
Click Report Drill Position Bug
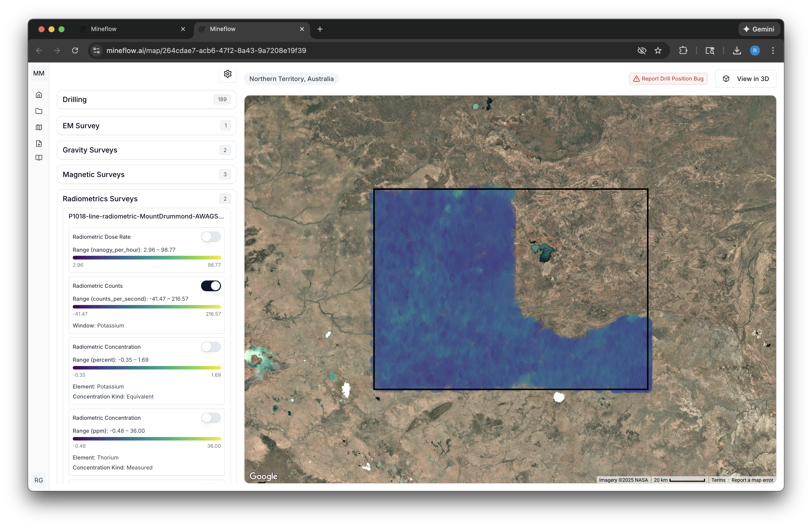pyautogui.click(x=668, y=79)
